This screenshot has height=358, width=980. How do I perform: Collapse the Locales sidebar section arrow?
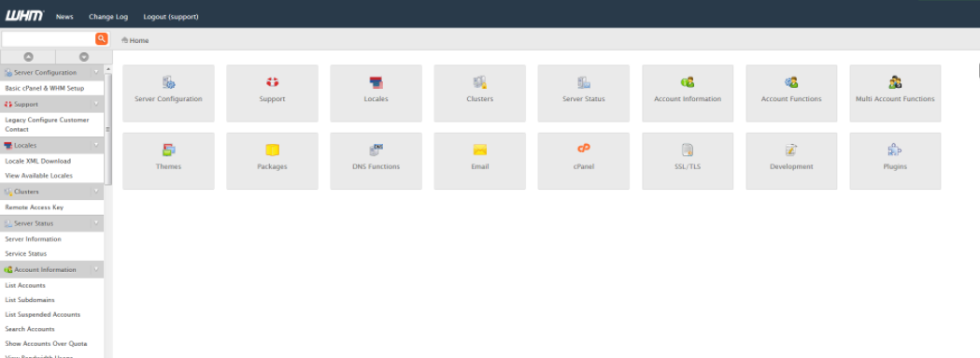pyautogui.click(x=96, y=145)
